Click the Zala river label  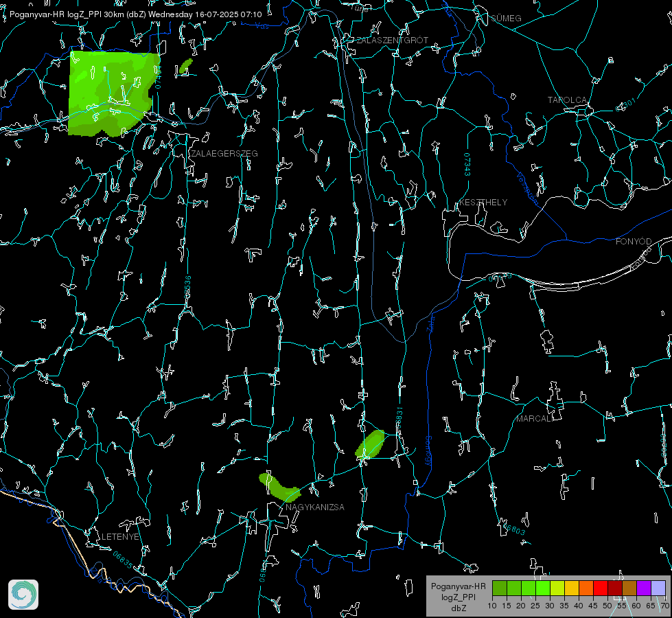[432, 323]
